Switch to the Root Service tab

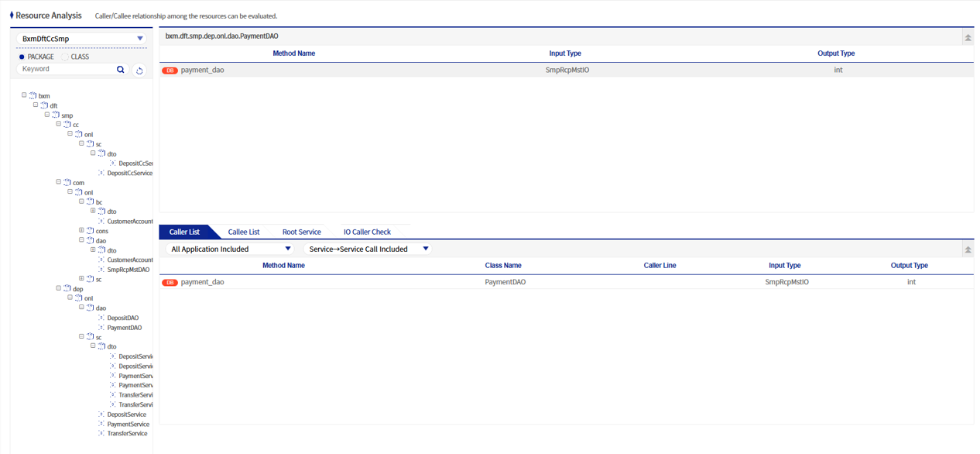pos(301,232)
